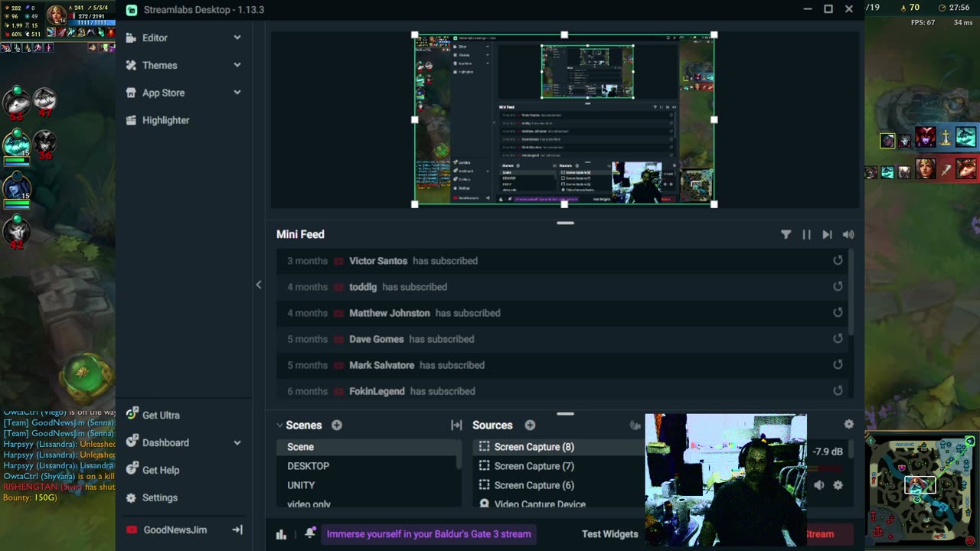Click the Screen Capture (8) source icon

484,446
